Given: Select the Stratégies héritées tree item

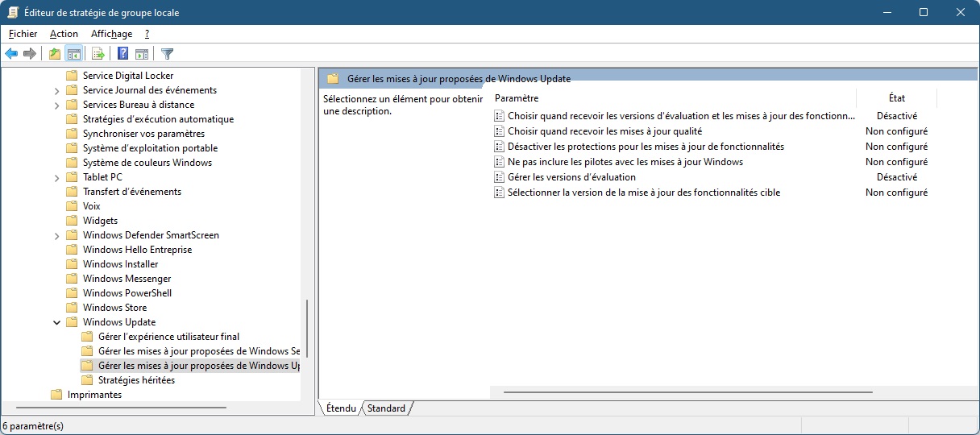Looking at the screenshot, I should pyautogui.click(x=136, y=380).
